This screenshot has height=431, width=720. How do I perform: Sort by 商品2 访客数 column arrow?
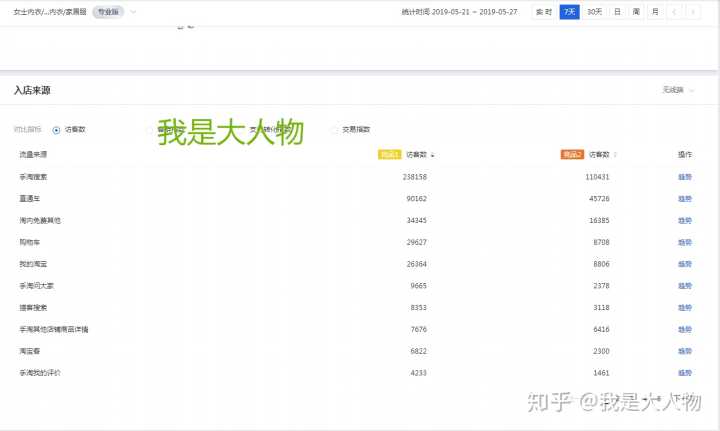[x=615, y=155]
